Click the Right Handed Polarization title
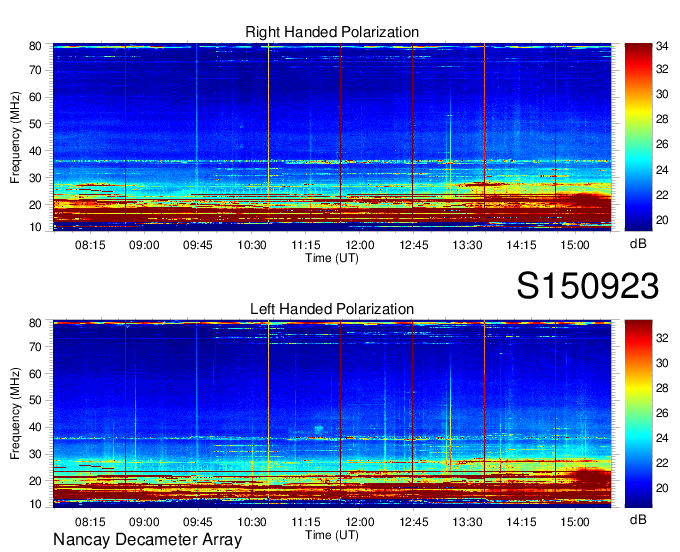Image resolution: width=680 pixels, height=552 pixels. coord(332,32)
